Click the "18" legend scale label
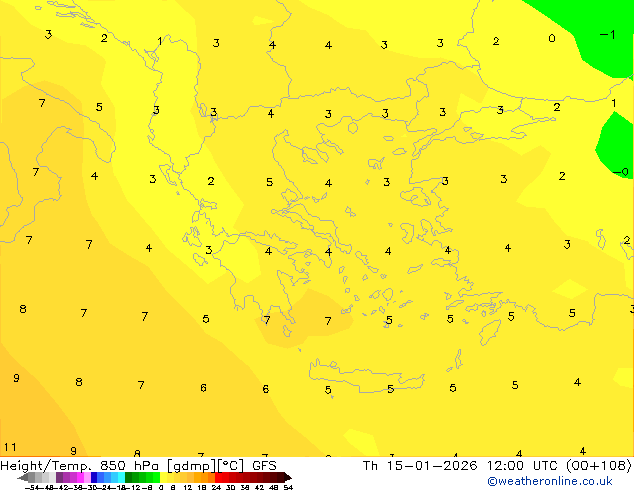The width and height of the screenshot is (634, 490). coord(202,488)
